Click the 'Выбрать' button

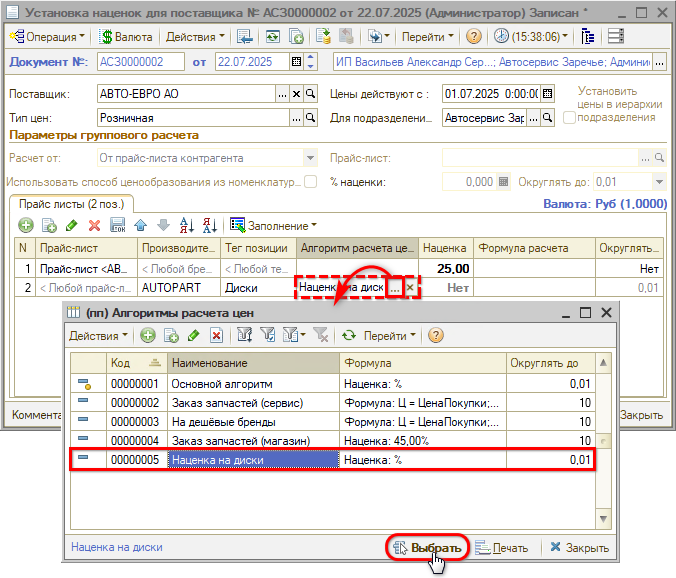(428, 547)
